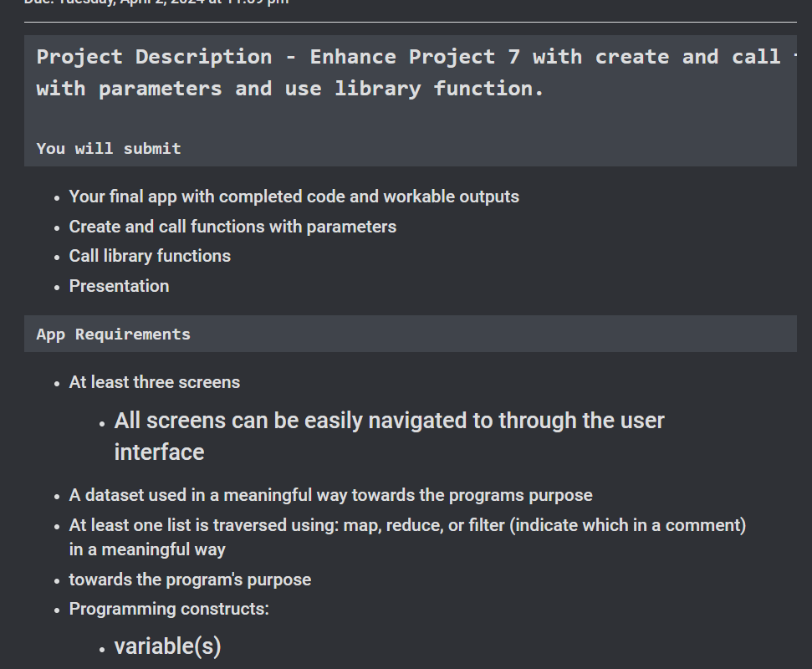Click the 'App Requirements' section header
Screen dimensions: 812x669
112,334
